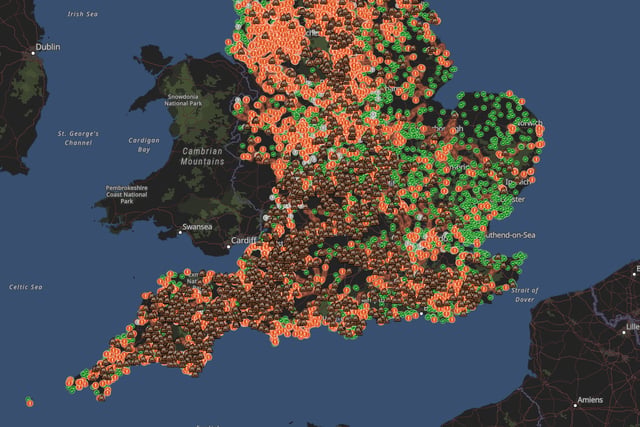Image resolution: width=640 pixels, height=427 pixels.
Task: Click the Lille label in France
Action: point(633,327)
